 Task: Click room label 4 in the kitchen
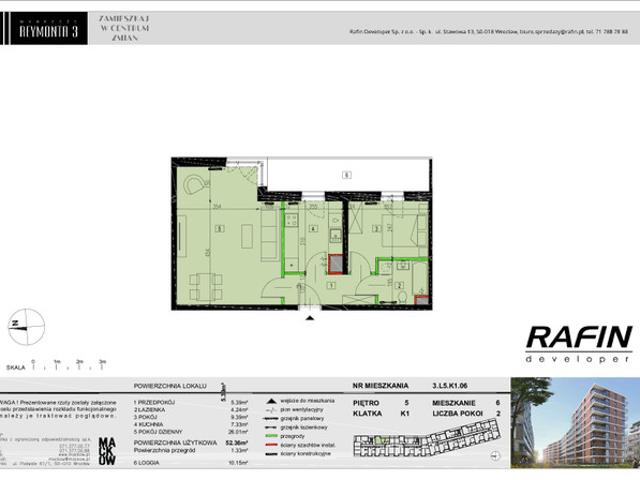click(313, 229)
